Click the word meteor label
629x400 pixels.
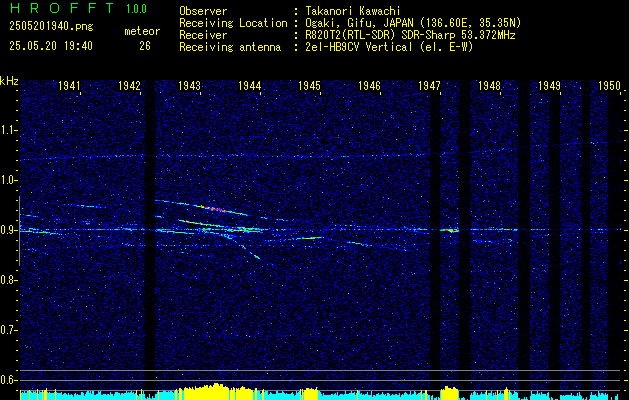point(142,31)
